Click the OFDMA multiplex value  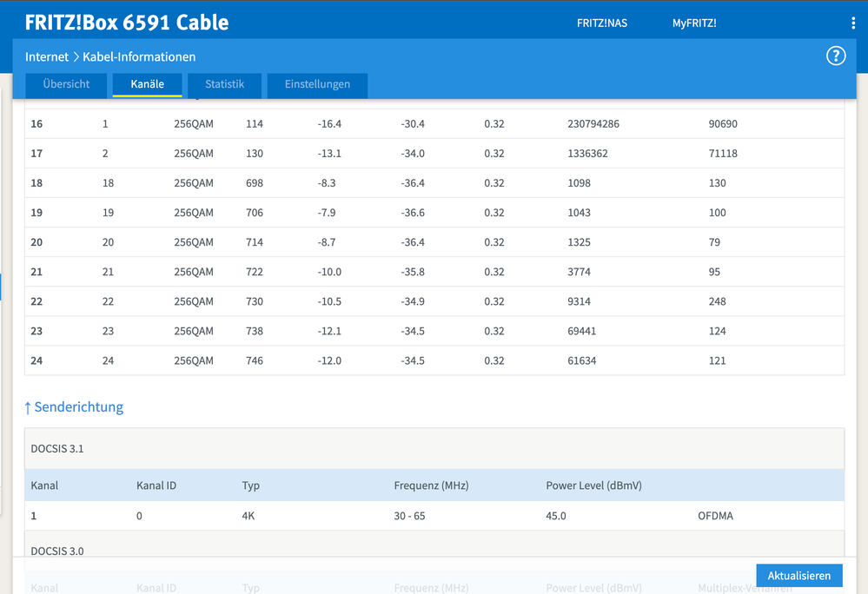point(715,516)
